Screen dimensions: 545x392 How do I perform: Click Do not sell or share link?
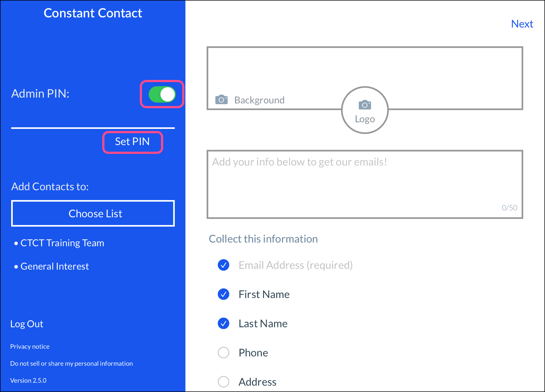click(x=71, y=363)
